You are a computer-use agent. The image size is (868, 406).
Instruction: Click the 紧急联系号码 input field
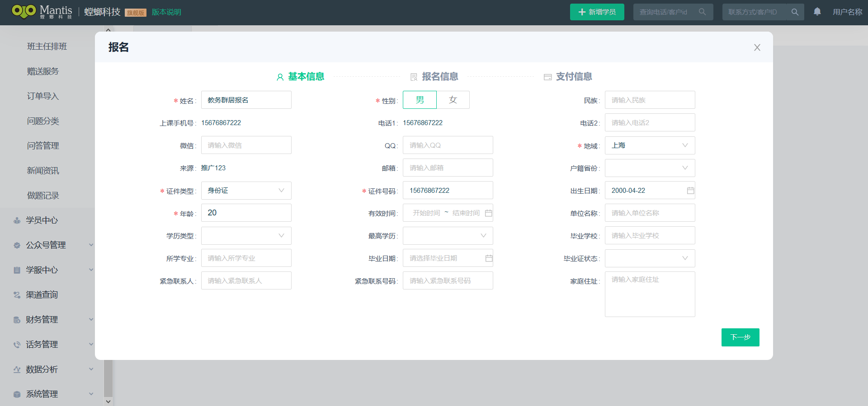tap(448, 280)
